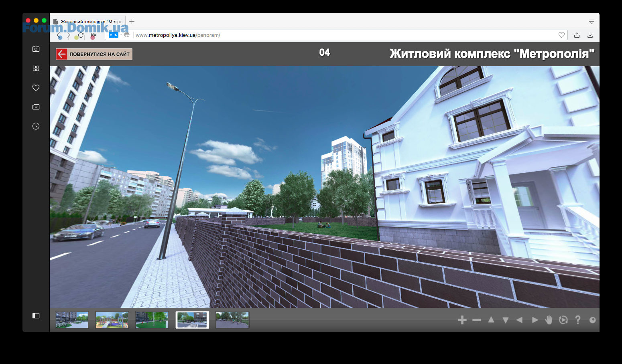This screenshot has width=622, height=364.
Task: Go back with browser back arrow
Action: (59, 35)
